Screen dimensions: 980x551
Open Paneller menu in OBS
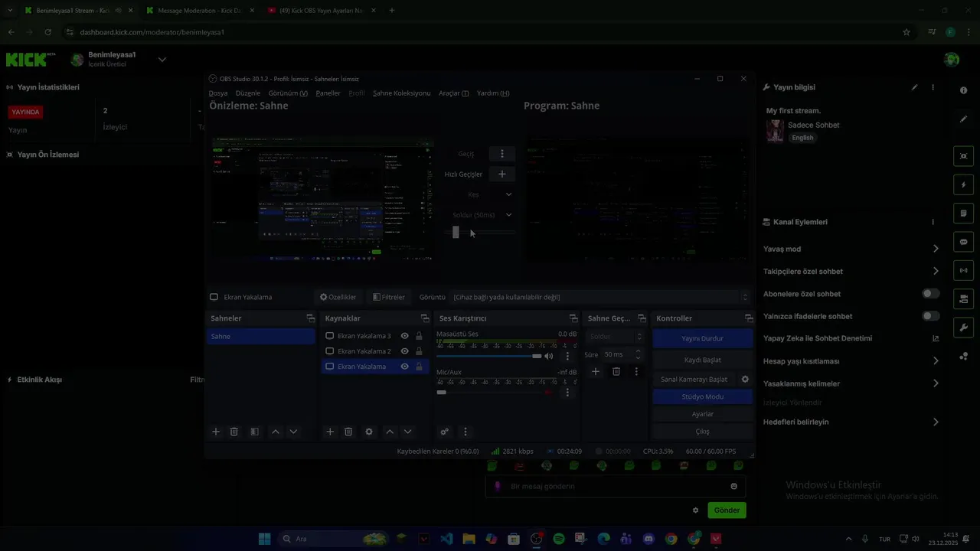(328, 93)
